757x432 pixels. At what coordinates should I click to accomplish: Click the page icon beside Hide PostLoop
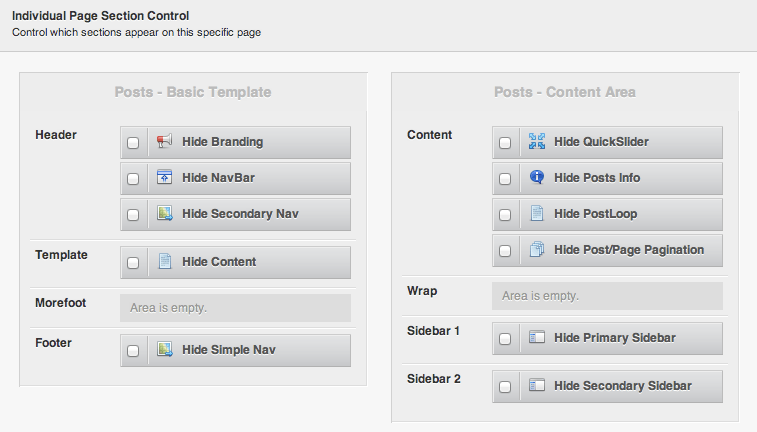pos(537,214)
